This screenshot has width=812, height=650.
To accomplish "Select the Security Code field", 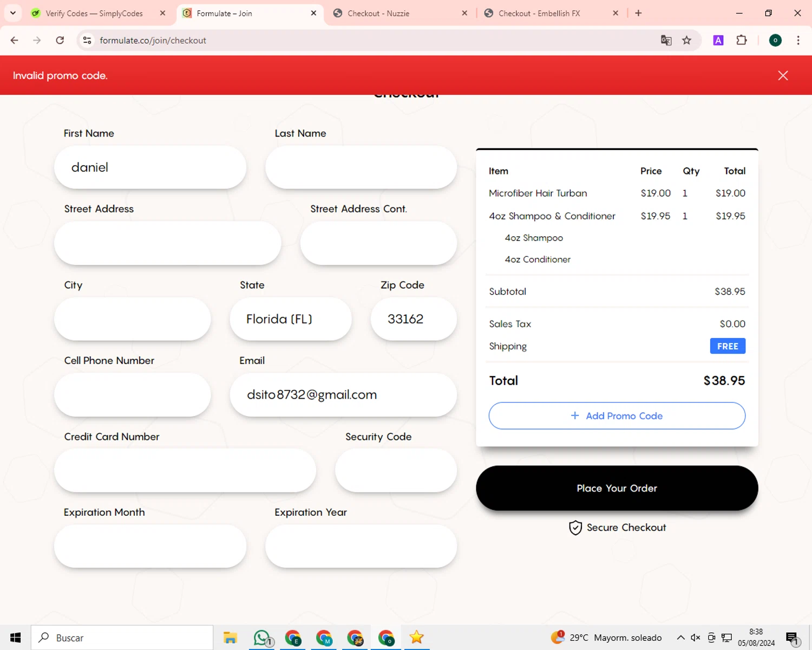I will click(396, 470).
